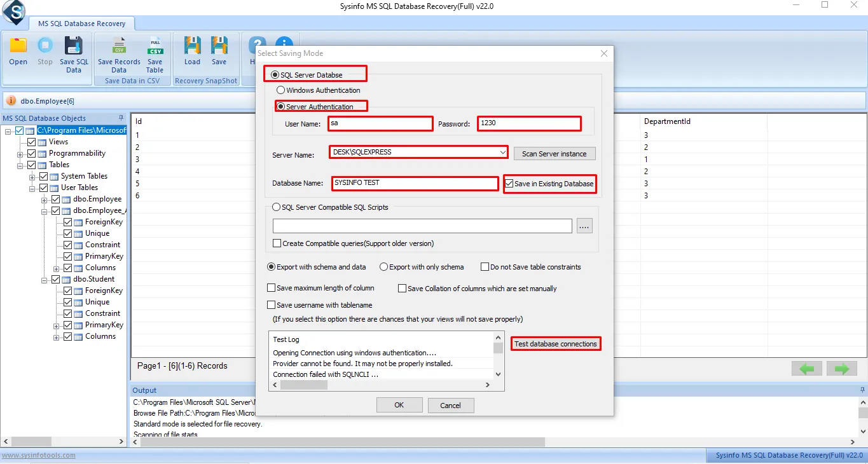The image size is (868, 464).
Task: Browse script path with the .... button
Action: (x=584, y=226)
